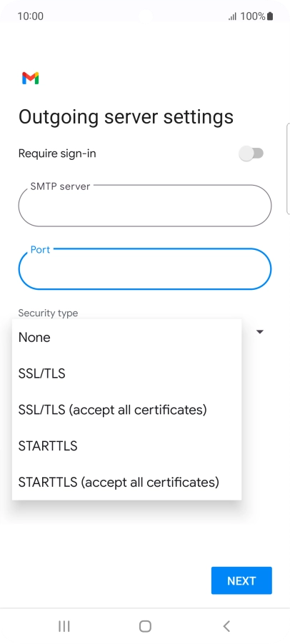This screenshot has width=290, height=644.
Task: Focus the Port input field
Action: pyautogui.click(x=145, y=269)
